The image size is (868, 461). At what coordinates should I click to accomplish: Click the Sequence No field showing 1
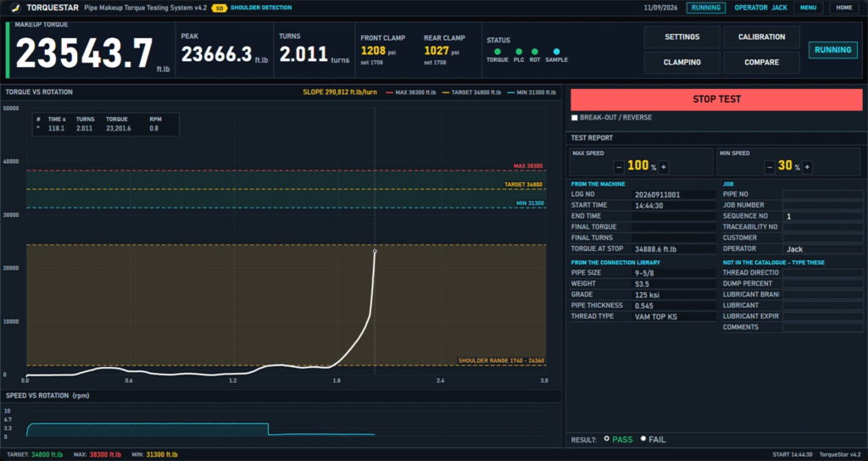coord(822,216)
